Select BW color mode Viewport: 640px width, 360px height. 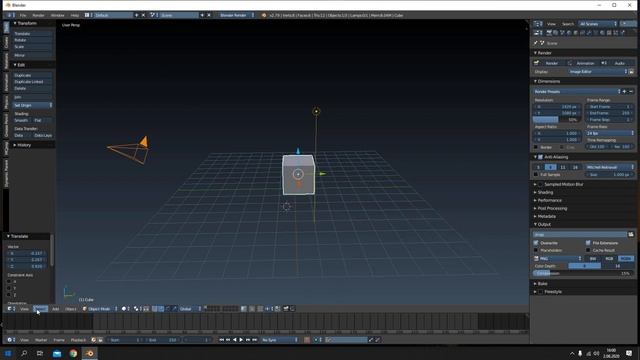coord(593,258)
